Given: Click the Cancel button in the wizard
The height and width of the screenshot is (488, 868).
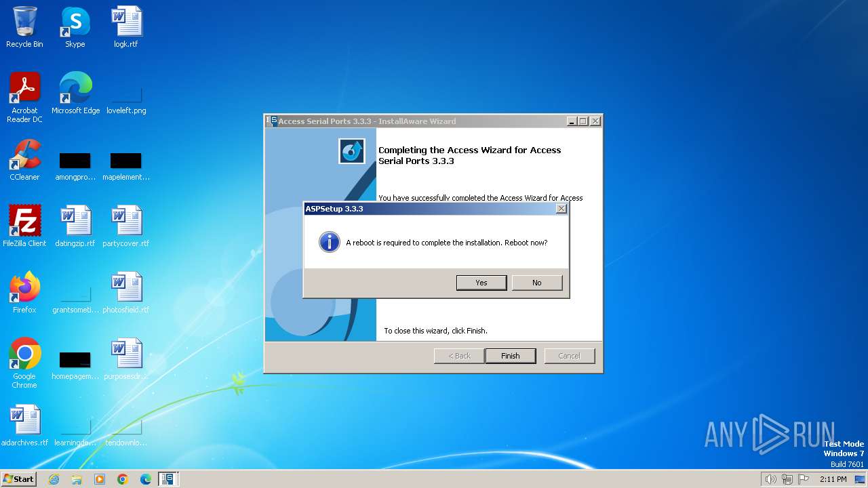Looking at the screenshot, I should point(570,356).
